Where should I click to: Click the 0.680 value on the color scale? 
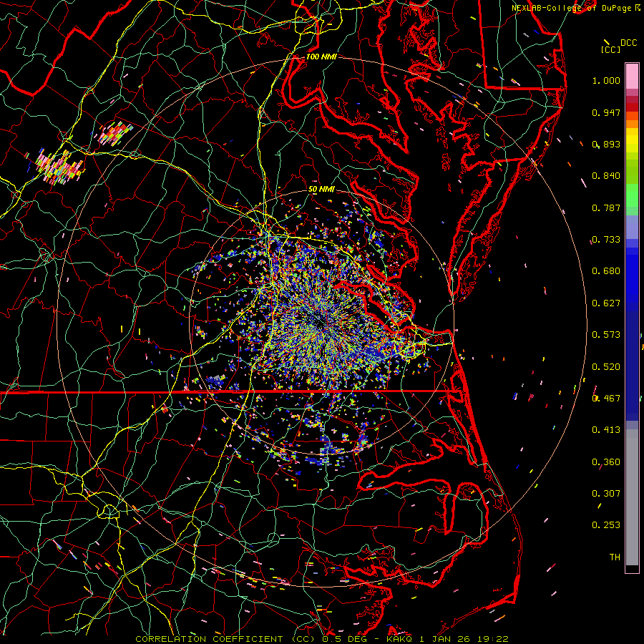606,271
